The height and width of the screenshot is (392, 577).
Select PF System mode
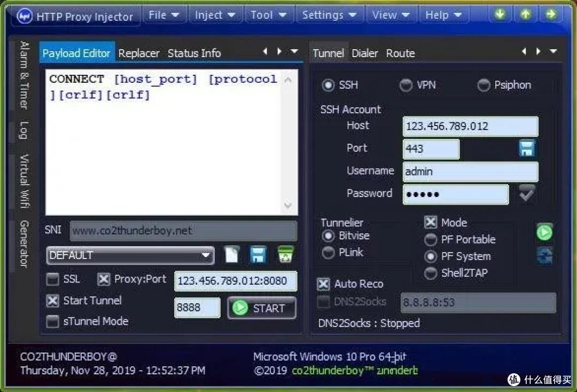[431, 256]
